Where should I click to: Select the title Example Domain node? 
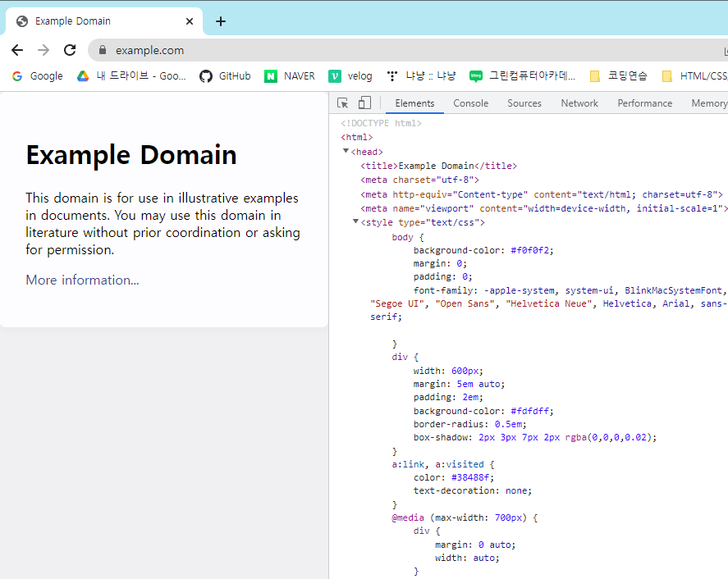click(438, 166)
